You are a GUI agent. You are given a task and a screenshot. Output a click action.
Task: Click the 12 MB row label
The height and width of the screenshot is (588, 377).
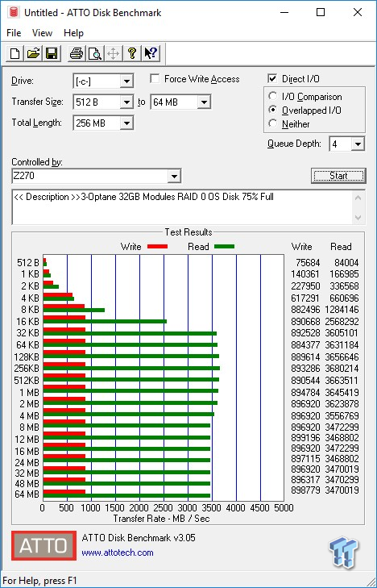(x=27, y=439)
